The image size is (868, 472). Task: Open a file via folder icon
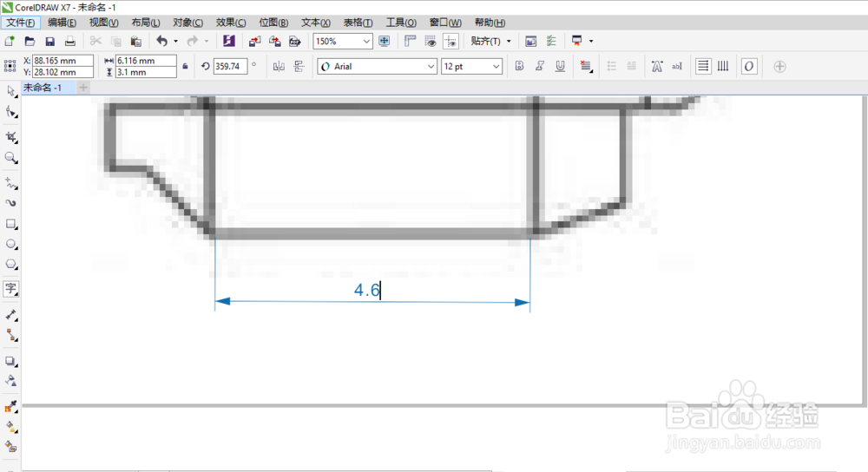click(30, 41)
